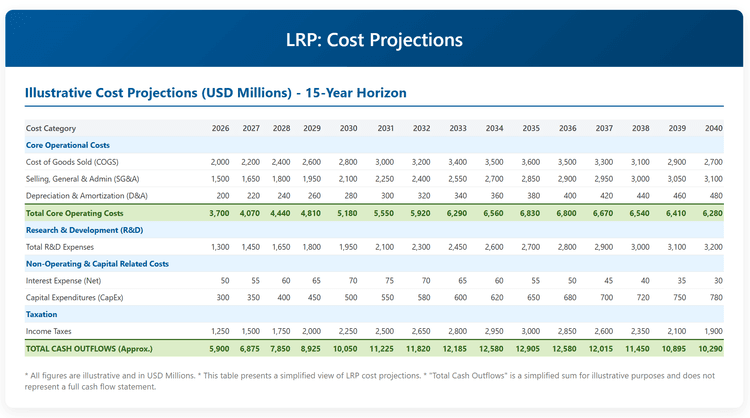Click the 'LRP: Cost Projections' title
Viewport: 750px width, 418px height.
pyautogui.click(x=374, y=40)
